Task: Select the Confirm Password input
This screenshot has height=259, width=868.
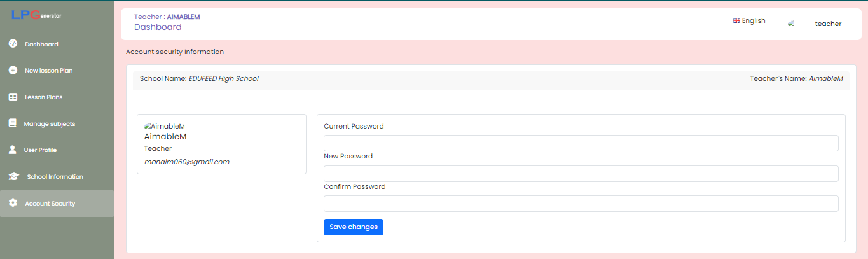Action: tap(581, 204)
